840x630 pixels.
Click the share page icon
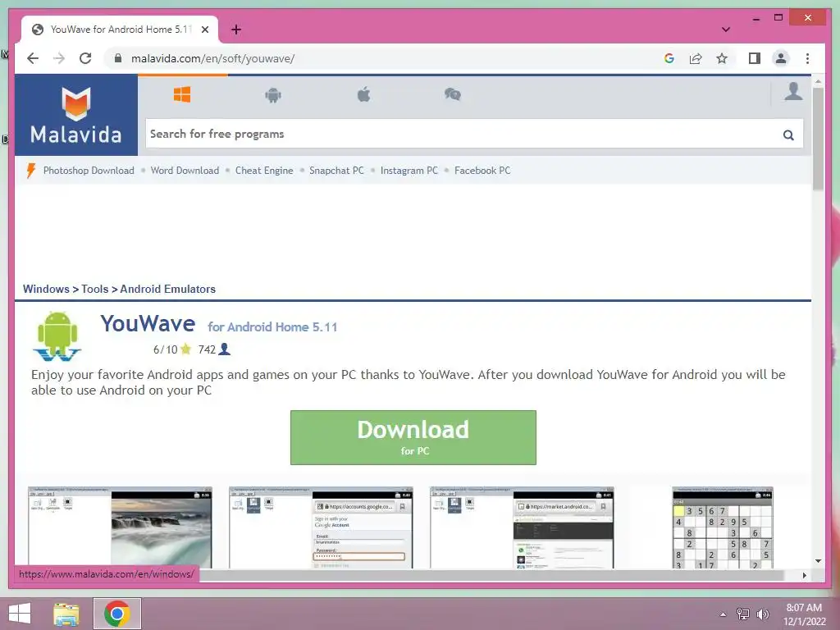coord(696,58)
